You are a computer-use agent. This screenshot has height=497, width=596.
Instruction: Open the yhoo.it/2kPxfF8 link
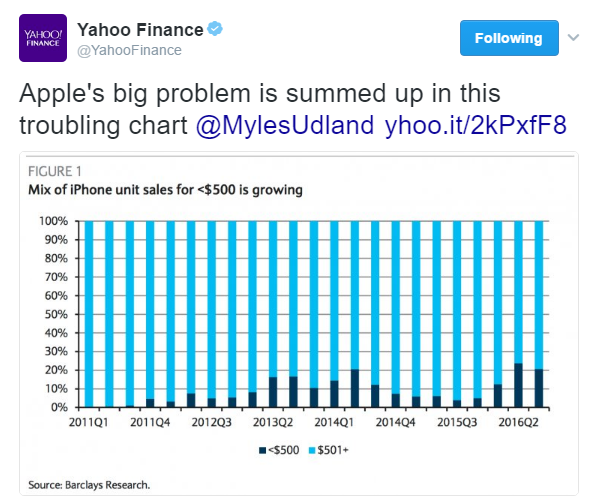point(476,125)
